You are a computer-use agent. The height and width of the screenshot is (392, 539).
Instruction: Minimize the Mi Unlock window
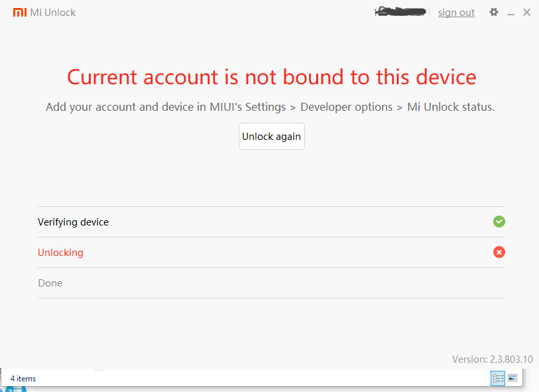click(510, 13)
